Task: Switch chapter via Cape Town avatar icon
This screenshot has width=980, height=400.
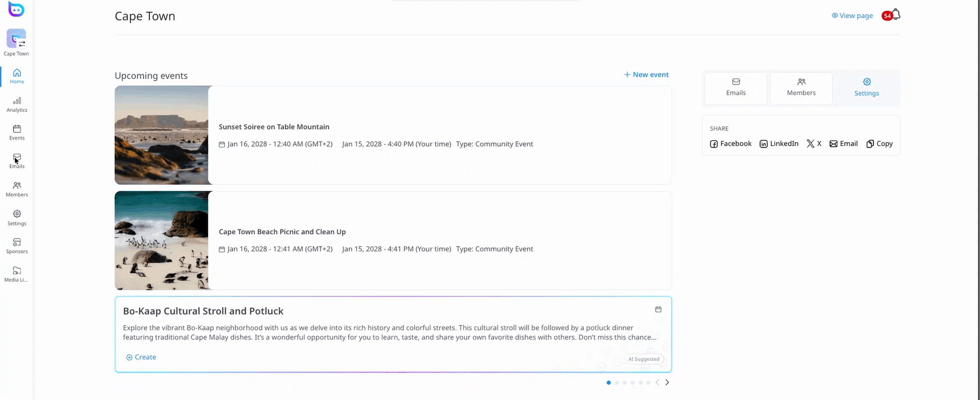Action: click(16, 38)
